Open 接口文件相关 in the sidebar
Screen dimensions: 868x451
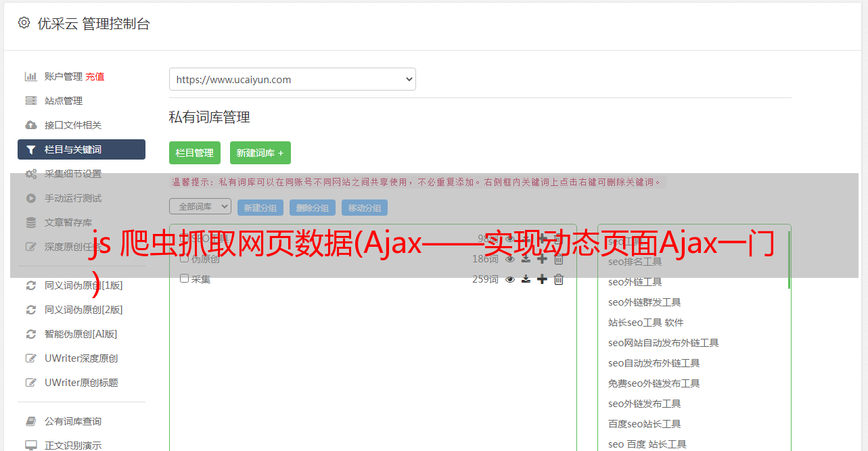(x=73, y=125)
